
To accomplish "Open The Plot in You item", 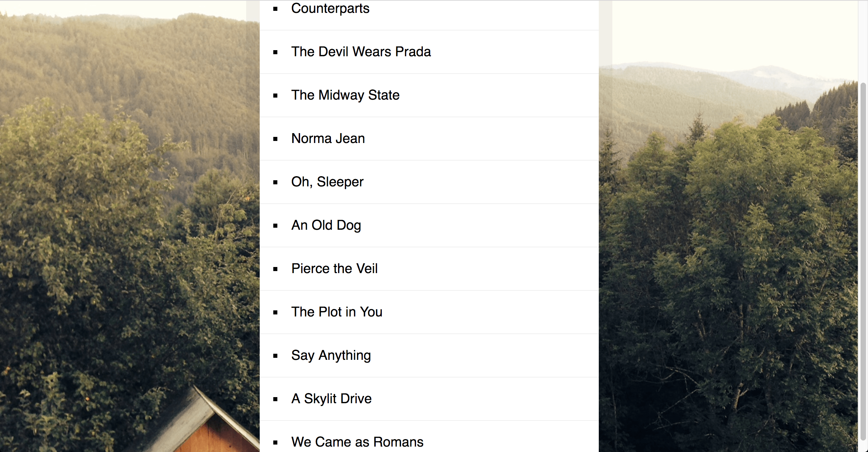I will [337, 312].
